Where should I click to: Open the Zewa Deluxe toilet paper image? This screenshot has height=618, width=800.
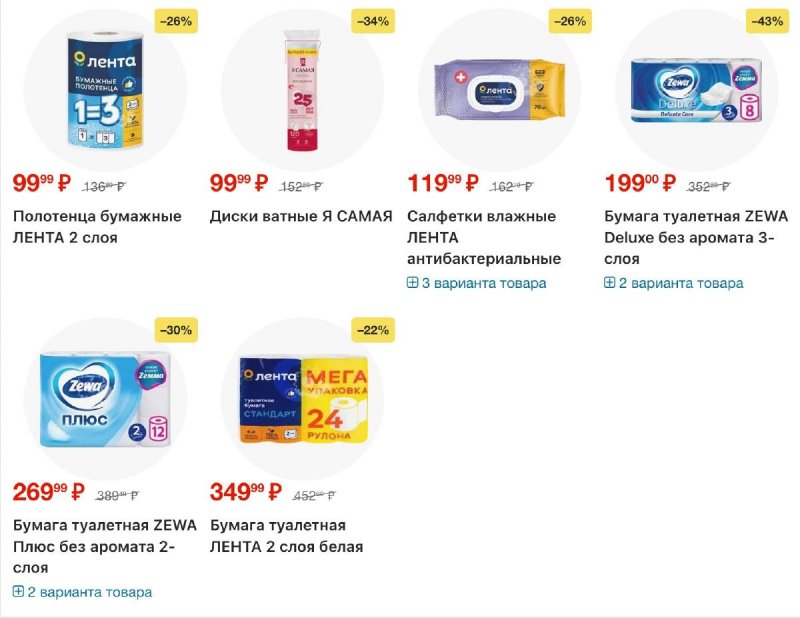coord(696,91)
